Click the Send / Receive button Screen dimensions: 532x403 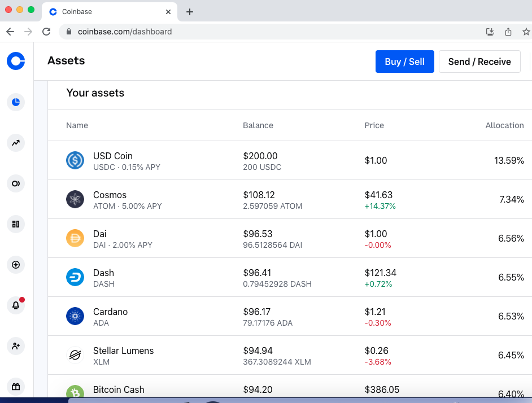[x=479, y=62]
